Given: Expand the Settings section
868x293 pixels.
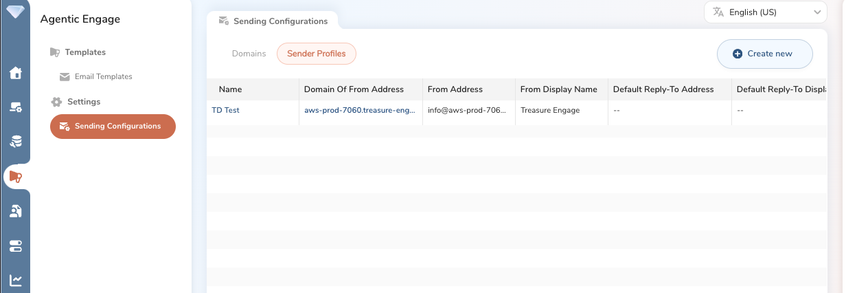Looking at the screenshot, I should (83, 102).
